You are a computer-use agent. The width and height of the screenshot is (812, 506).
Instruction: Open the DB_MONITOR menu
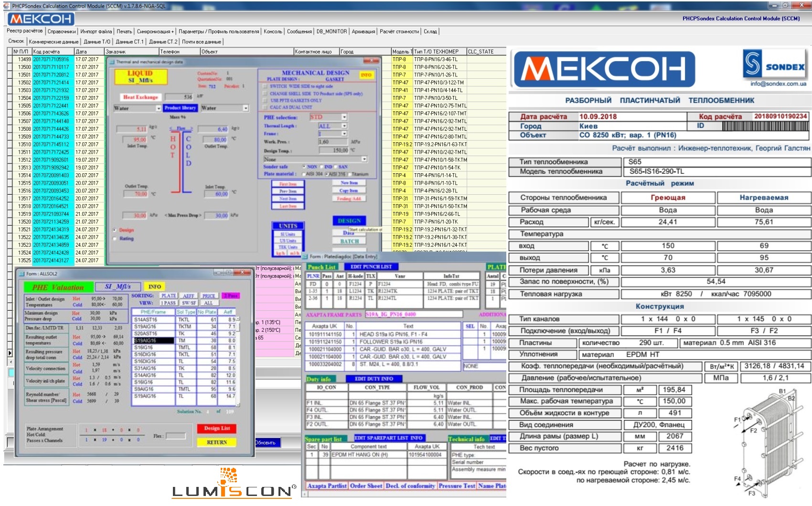(331, 32)
